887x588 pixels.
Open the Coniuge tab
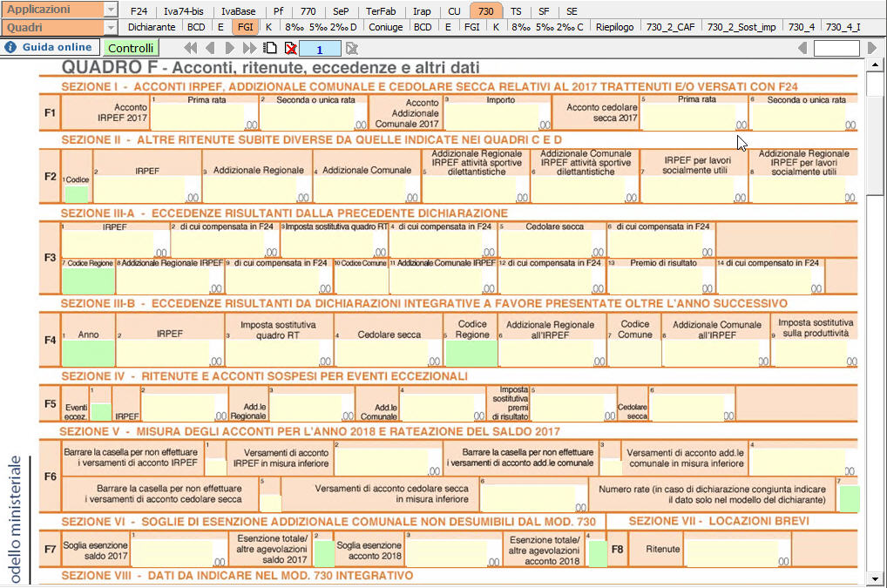coord(386,27)
